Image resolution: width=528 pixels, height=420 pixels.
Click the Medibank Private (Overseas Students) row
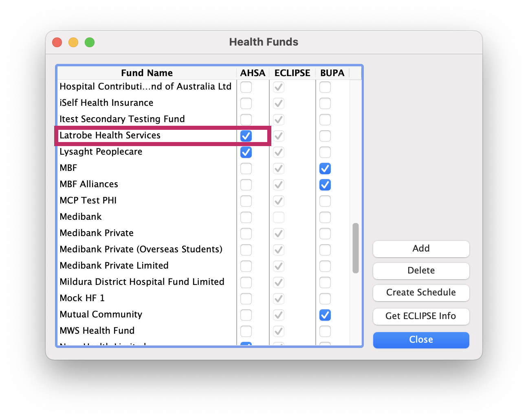pyautogui.click(x=141, y=249)
